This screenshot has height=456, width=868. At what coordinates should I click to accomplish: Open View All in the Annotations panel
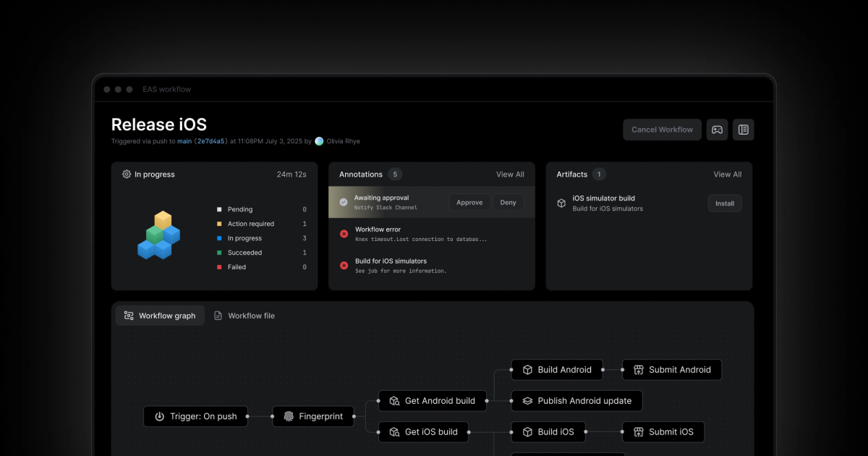pyautogui.click(x=510, y=174)
